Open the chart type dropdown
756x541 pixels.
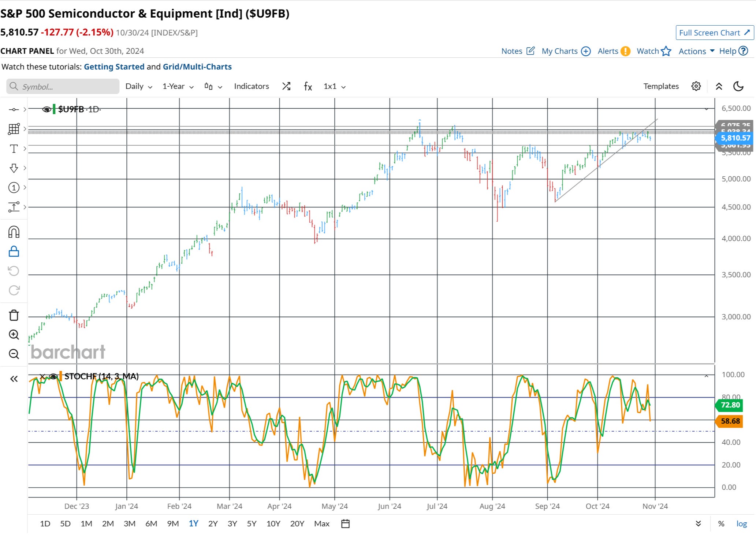pyautogui.click(x=213, y=86)
